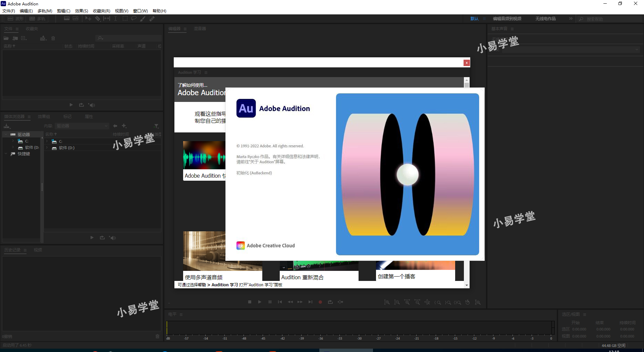Select the Razor tool in toolbar
Image resolution: width=644 pixels, height=352 pixels.
click(98, 19)
